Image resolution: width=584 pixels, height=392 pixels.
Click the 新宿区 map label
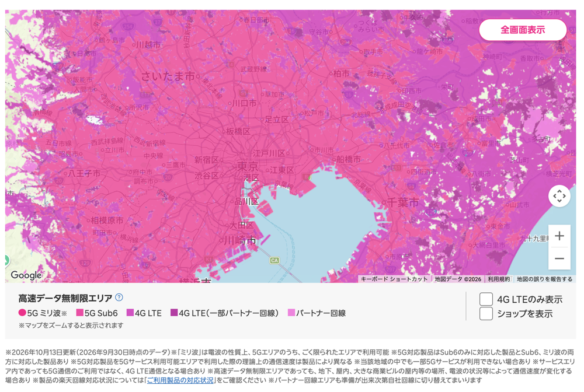(207, 160)
